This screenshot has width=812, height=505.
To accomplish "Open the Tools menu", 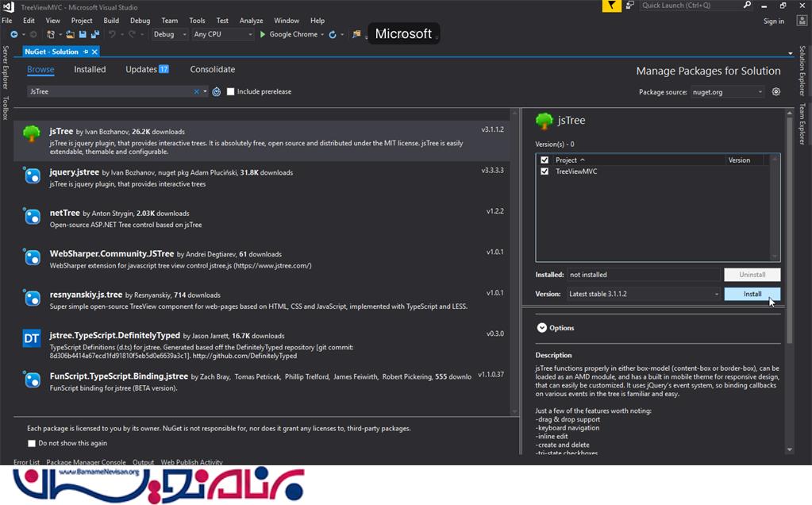I will [x=197, y=21].
